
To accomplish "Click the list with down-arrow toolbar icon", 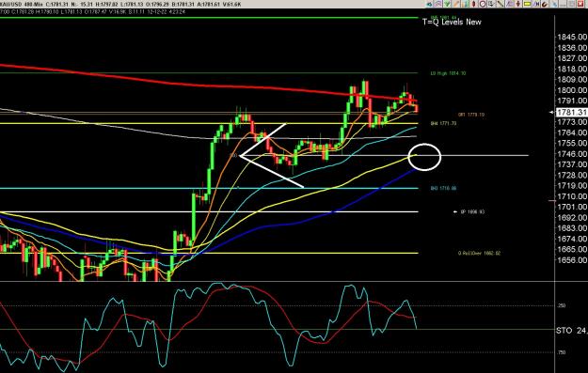I will point(491,4).
